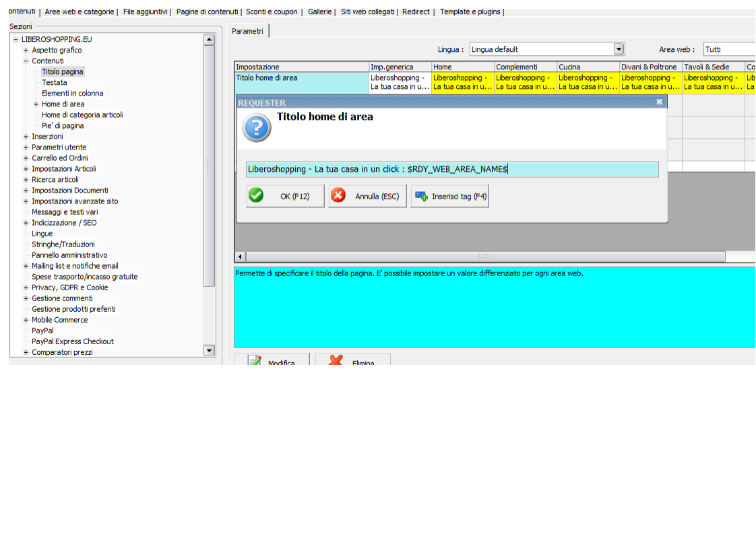Viewport: 756px width, 534px height.
Task: Expand the Carrello ed Ordini node
Action: pyautogui.click(x=26, y=158)
